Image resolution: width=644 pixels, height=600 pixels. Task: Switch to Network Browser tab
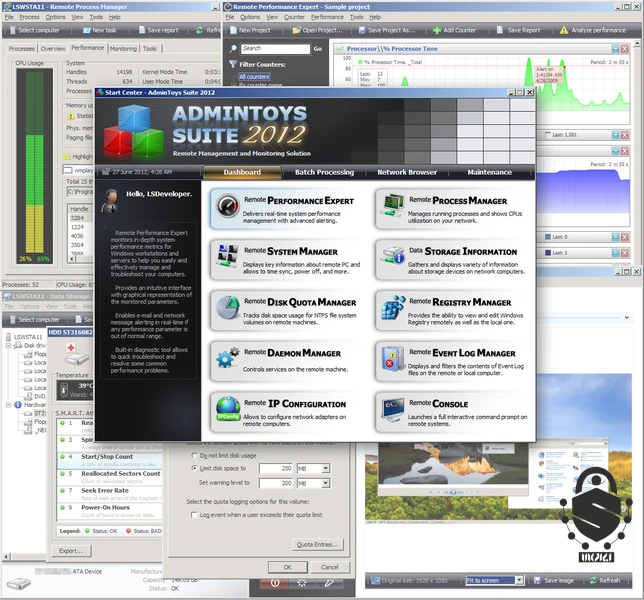[407, 172]
